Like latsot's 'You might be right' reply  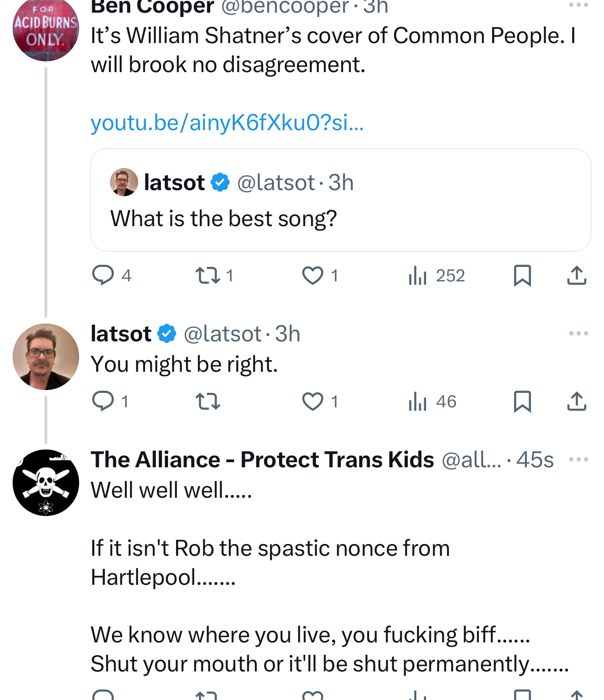312,401
